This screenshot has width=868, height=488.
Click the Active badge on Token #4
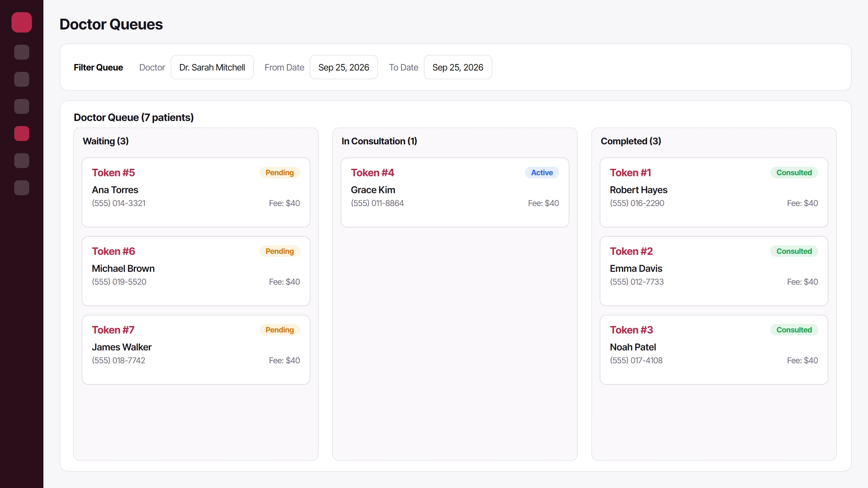point(542,172)
